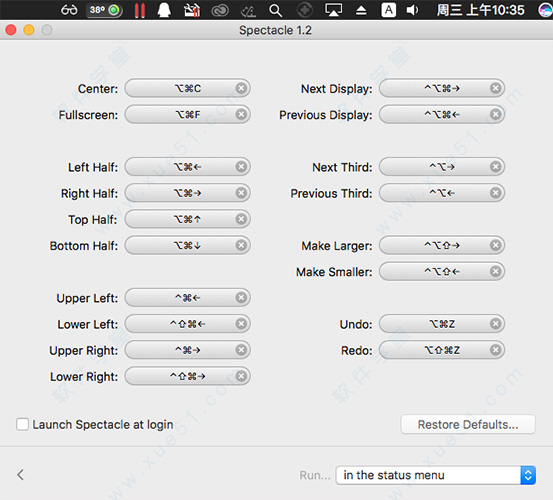The width and height of the screenshot is (553, 500).
Task: Click the menu bar clock showing 10:35
Action: point(480,10)
